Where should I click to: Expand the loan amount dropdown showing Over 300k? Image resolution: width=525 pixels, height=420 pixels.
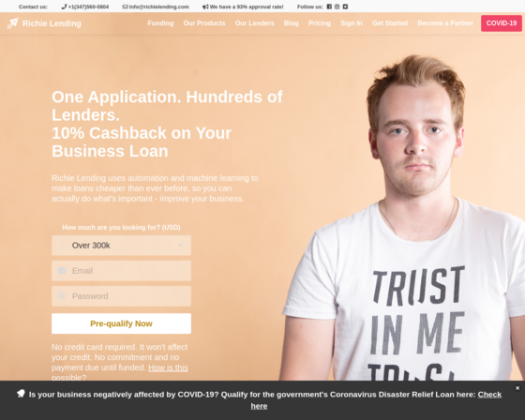(x=121, y=246)
